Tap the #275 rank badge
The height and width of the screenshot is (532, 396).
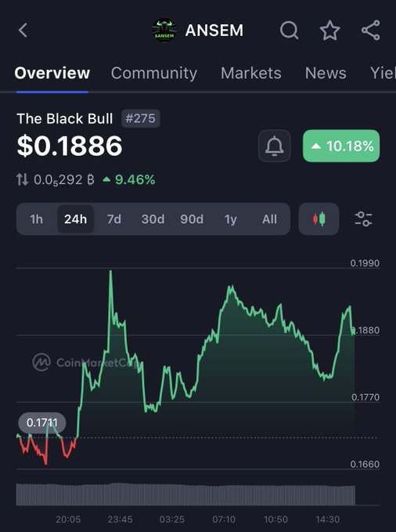[141, 118]
